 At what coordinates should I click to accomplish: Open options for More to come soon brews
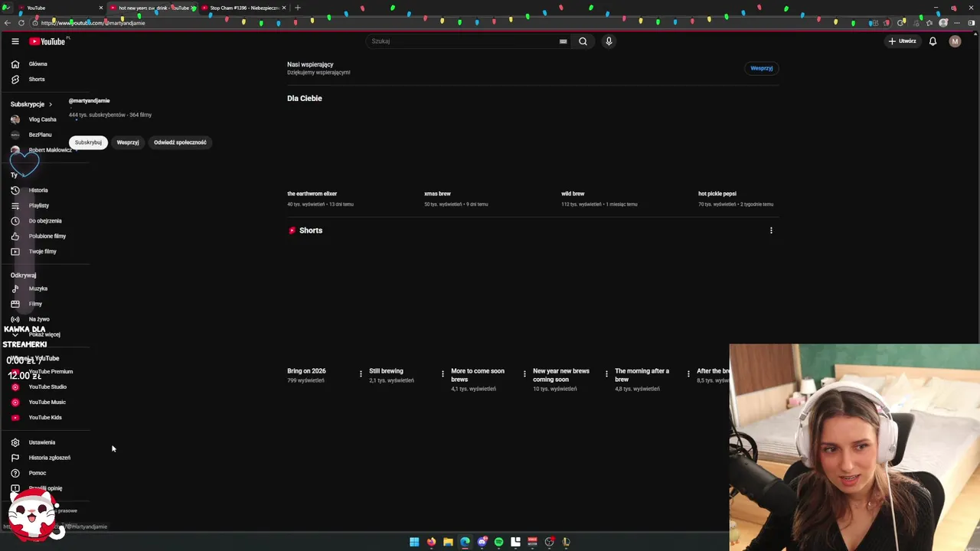[x=524, y=374]
